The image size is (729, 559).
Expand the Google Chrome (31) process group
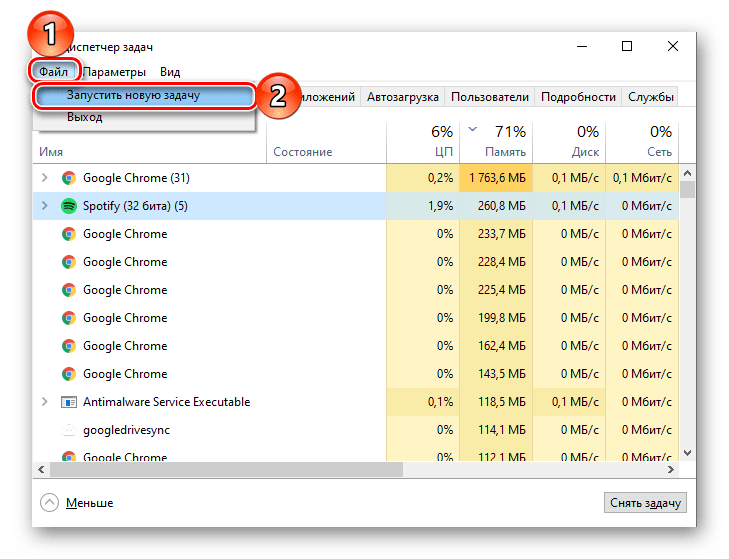45,178
